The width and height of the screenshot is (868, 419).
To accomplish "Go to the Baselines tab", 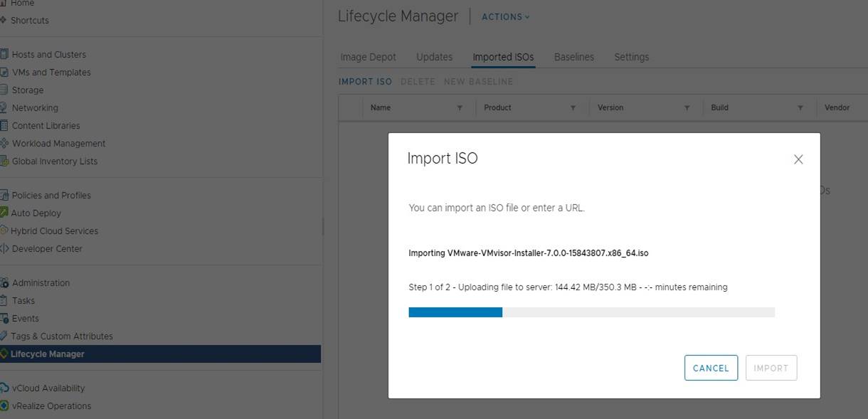I will pos(574,57).
